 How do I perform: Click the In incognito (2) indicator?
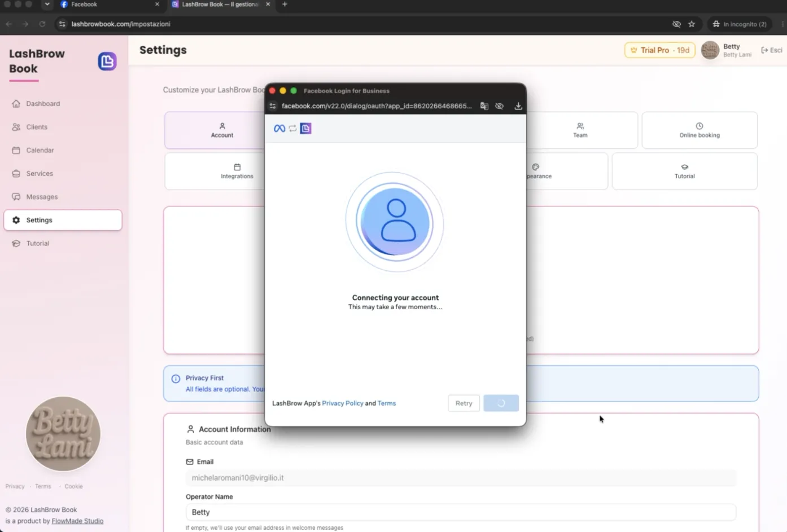pos(740,24)
